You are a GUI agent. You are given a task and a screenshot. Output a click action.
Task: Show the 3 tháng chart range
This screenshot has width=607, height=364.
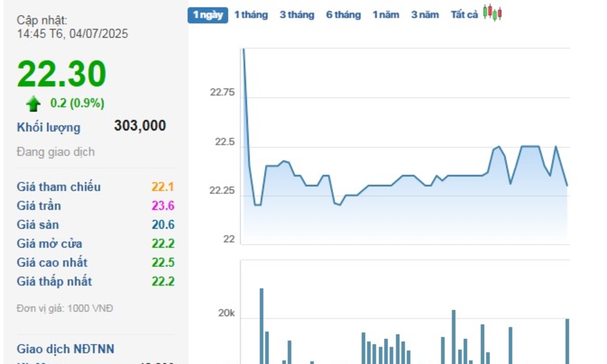tap(297, 15)
